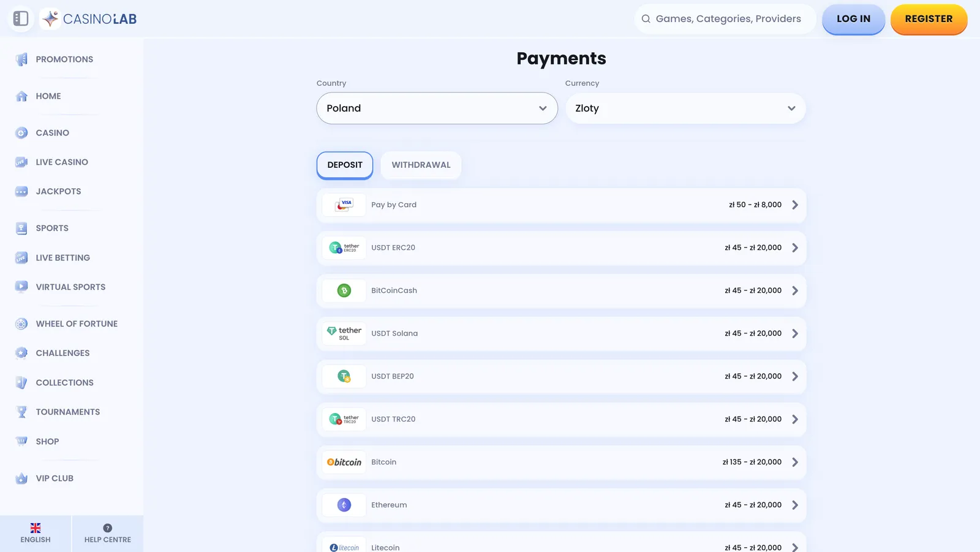Focus the Games, Categories, Providers search field
980x552 pixels.
tap(725, 19)
